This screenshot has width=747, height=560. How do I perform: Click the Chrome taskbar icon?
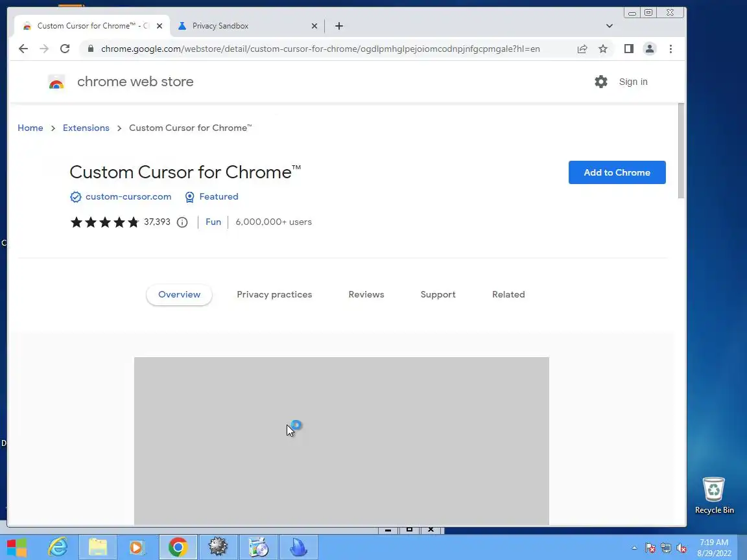click(x=178, y=547)
